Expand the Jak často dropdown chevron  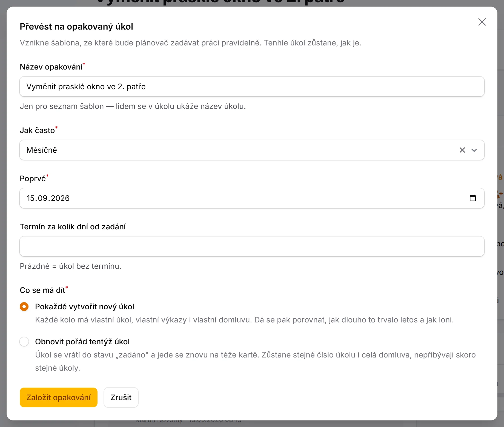point(474,150)
